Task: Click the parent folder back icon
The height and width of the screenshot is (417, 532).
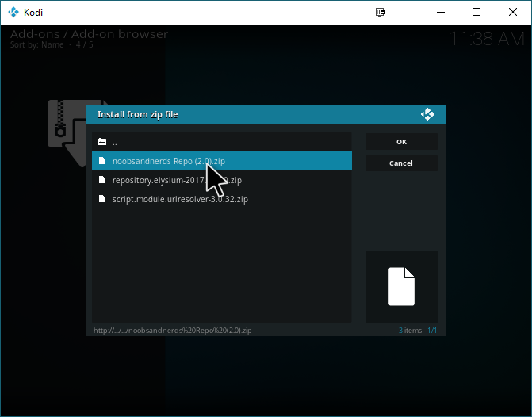Action: pyautogui.click(x=101, y=142)
